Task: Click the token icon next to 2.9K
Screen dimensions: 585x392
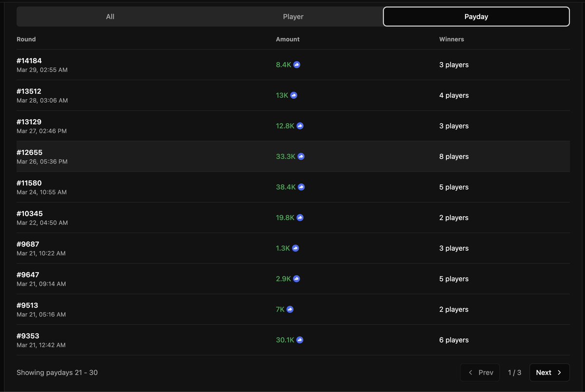Action: (296, 279)
